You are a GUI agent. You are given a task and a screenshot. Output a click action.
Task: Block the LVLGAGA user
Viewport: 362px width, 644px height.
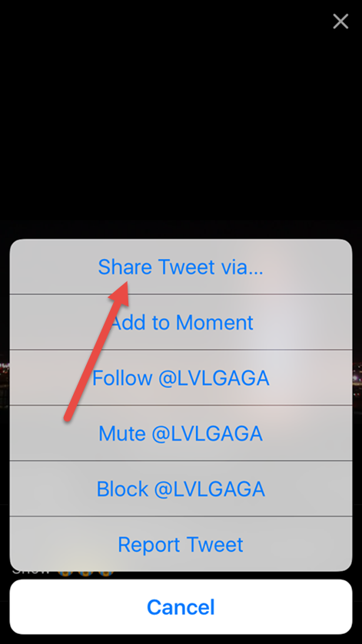[x=181, y=488]
